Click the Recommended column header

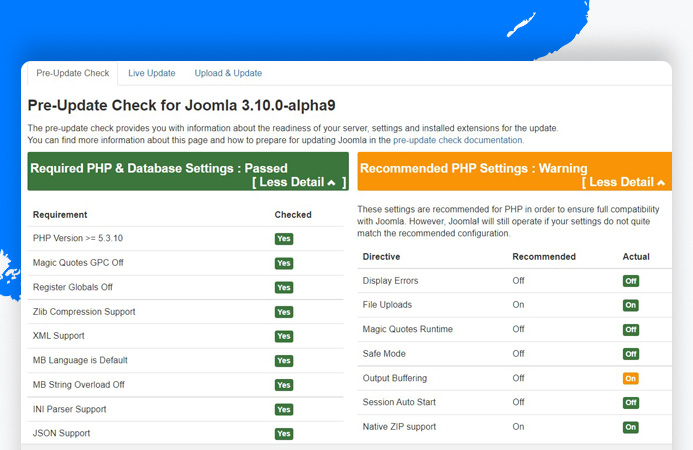click(x=544, y=257)
